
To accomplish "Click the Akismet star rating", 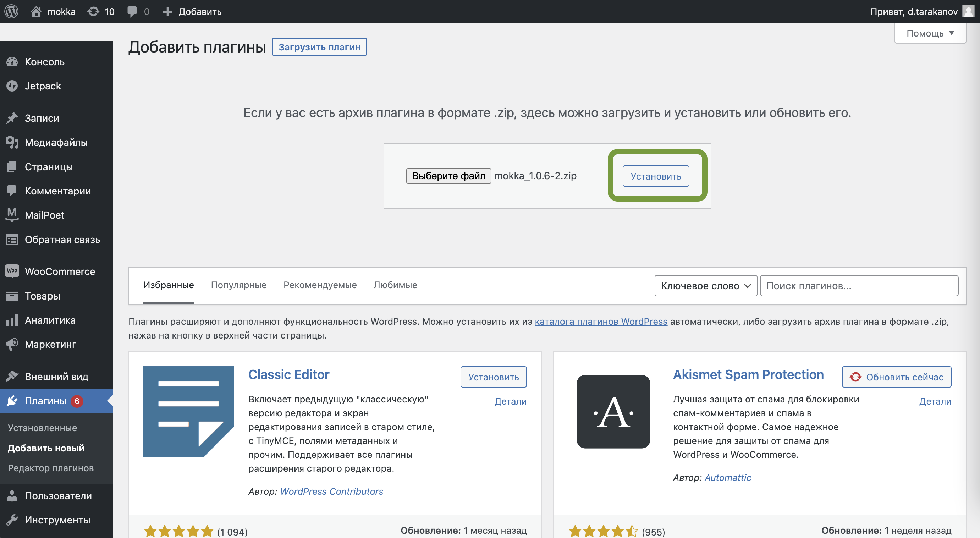I will [x=603, y=531].
